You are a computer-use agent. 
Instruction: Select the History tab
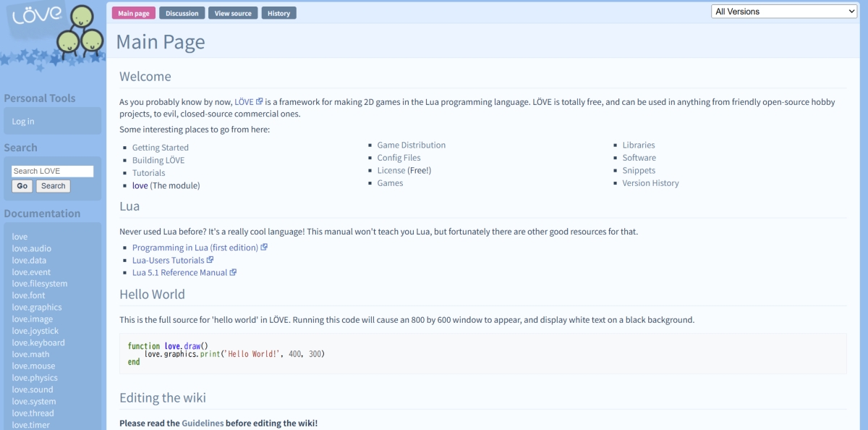278,13
